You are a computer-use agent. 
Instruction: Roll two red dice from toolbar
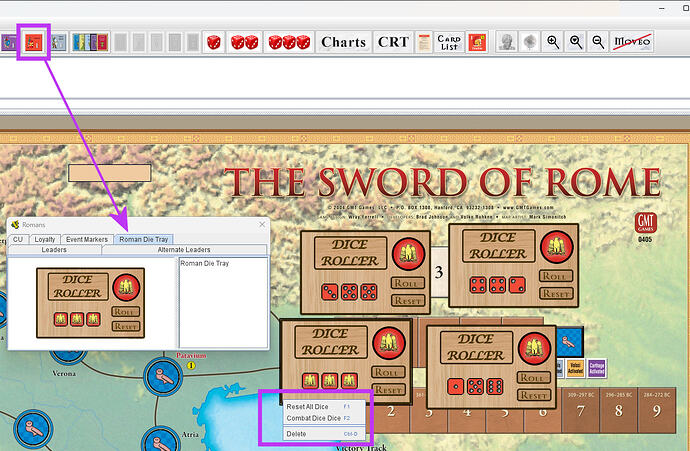coord(244,42)
